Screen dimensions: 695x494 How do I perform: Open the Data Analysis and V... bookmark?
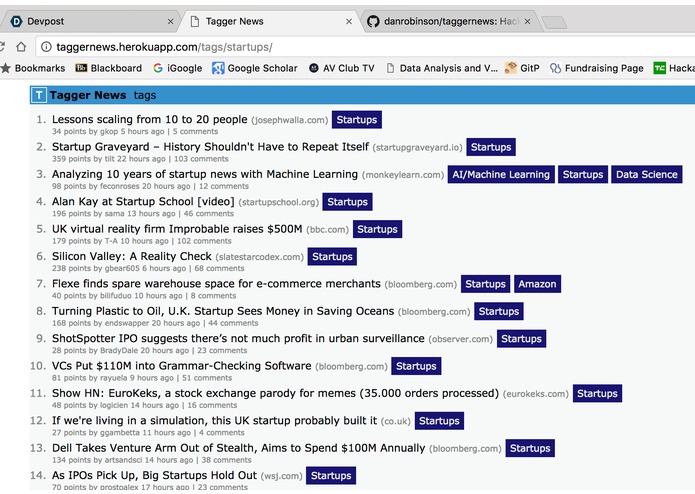pos(442,68)
